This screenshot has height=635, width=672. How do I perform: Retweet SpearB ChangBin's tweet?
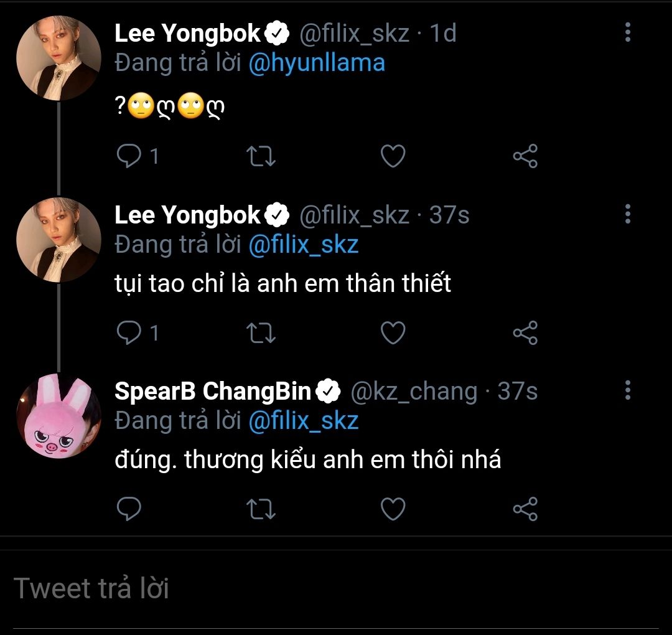(x=261, y=509)
